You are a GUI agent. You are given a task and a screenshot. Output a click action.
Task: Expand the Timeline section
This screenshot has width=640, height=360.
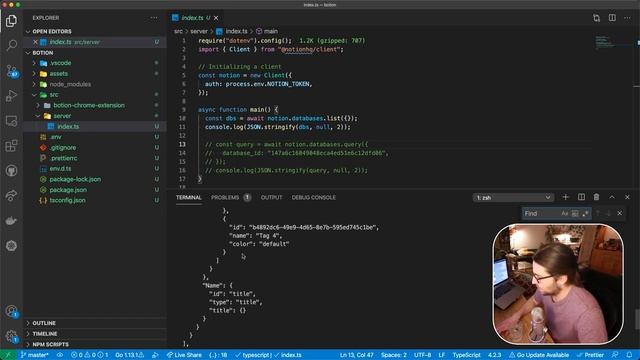tap(95, 333)
